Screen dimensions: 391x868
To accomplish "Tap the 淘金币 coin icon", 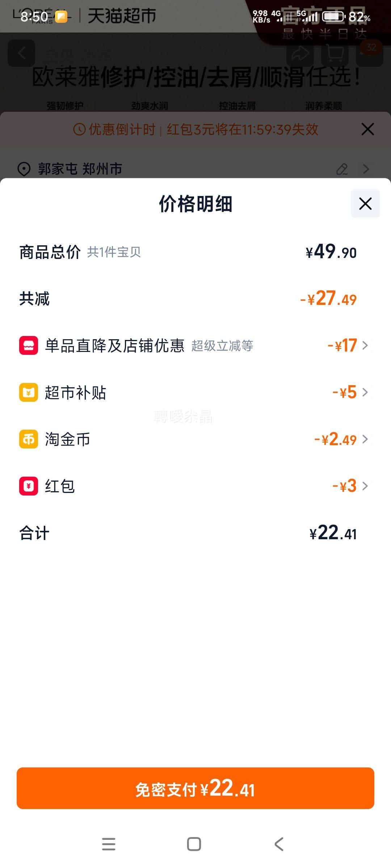I will coord(29,439).
